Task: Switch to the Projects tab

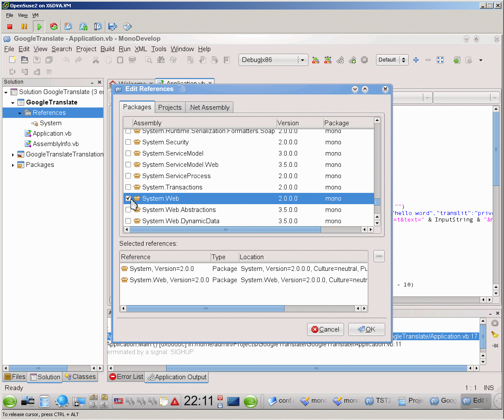Action: (x=170, y=107)
